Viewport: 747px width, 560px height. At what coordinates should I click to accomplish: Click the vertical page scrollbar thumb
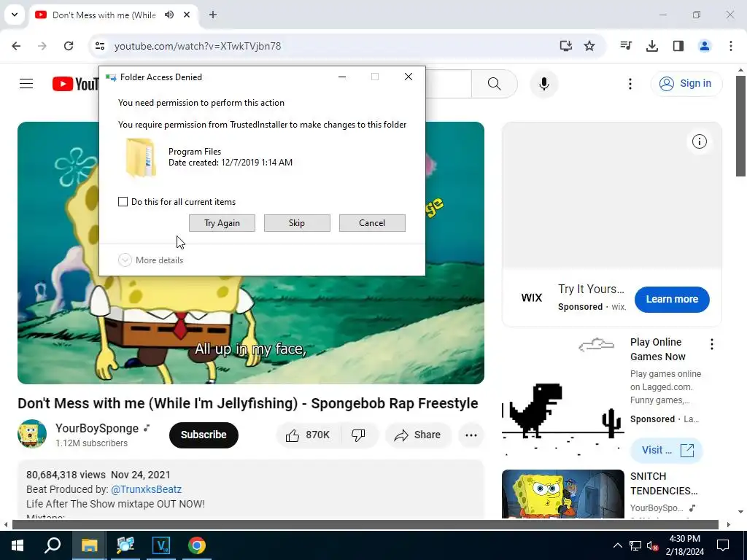coord(740,125)
